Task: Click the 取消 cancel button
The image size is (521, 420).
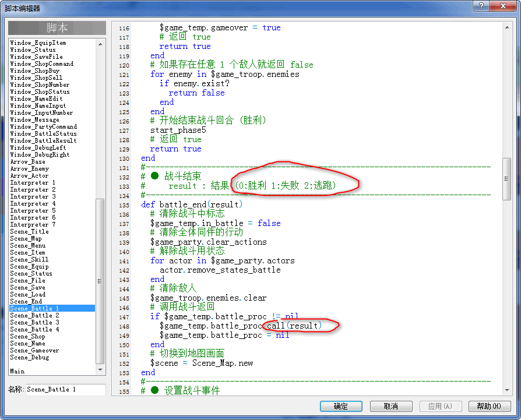Action: tap(391, 406)
